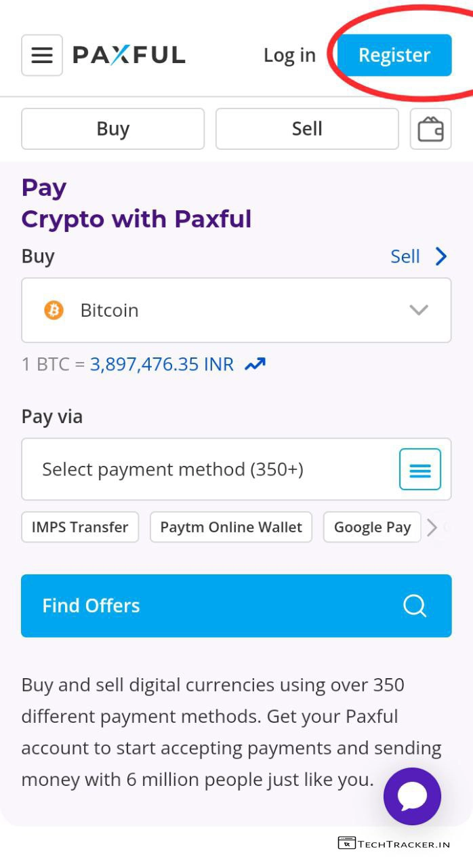
Task: Click the chevron next to Sell
Action: tap(441, 256)
